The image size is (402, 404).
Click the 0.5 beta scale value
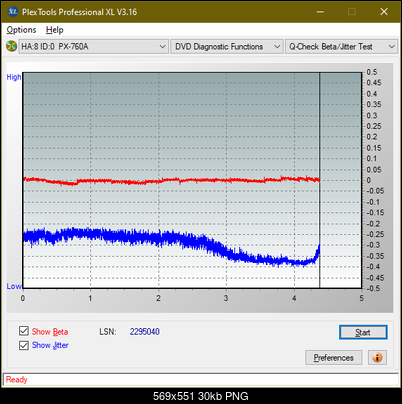[x=372, y=72]
